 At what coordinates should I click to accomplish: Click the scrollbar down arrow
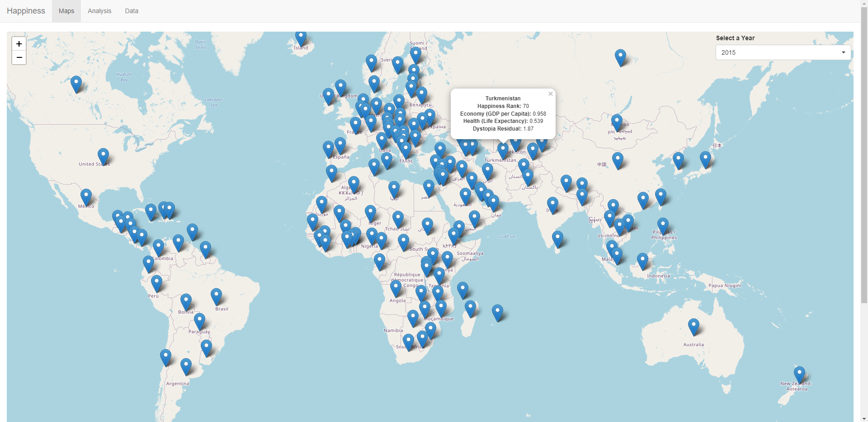pyautogui.click(x=864, y=418)
